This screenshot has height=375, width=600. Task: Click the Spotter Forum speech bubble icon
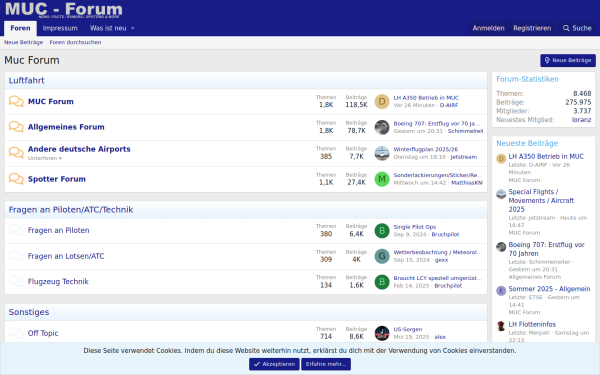coord(16,179)
